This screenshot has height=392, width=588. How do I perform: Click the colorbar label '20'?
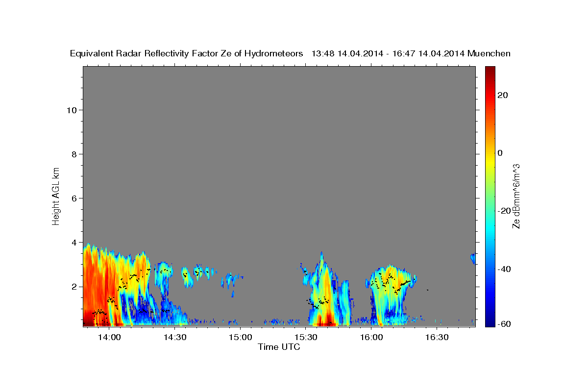tap(503, 95)
